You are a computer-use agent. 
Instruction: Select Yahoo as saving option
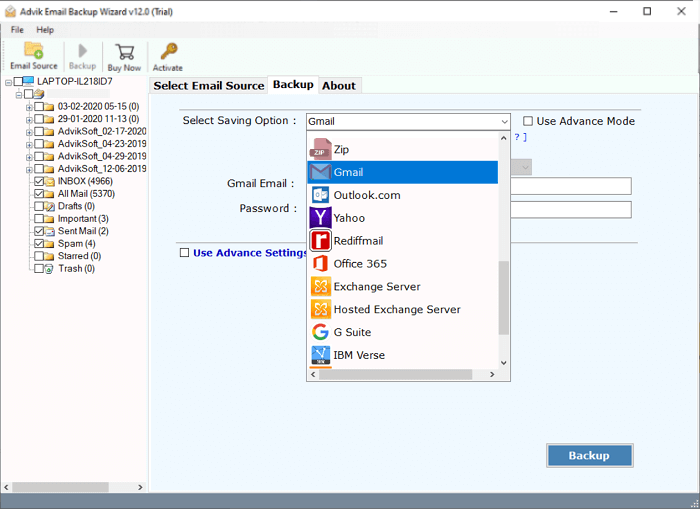pyautogui.click(x=402, y=218)
